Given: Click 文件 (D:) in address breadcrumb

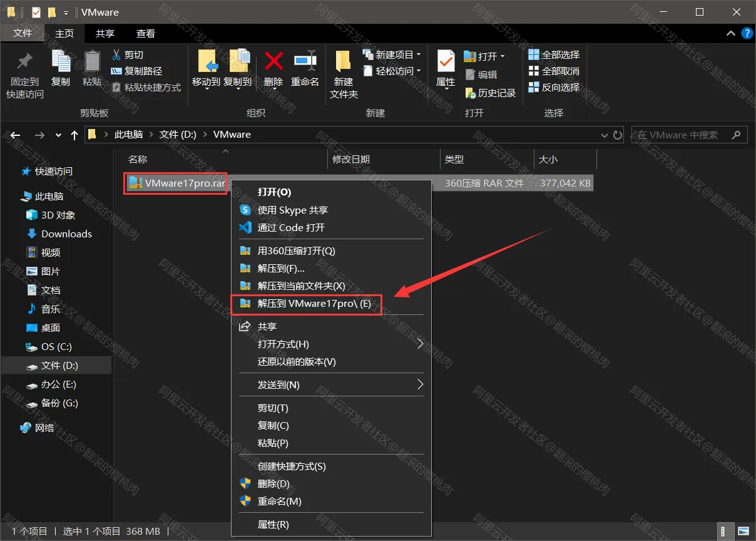Looking at the screenshot, I should click(178, 135).
